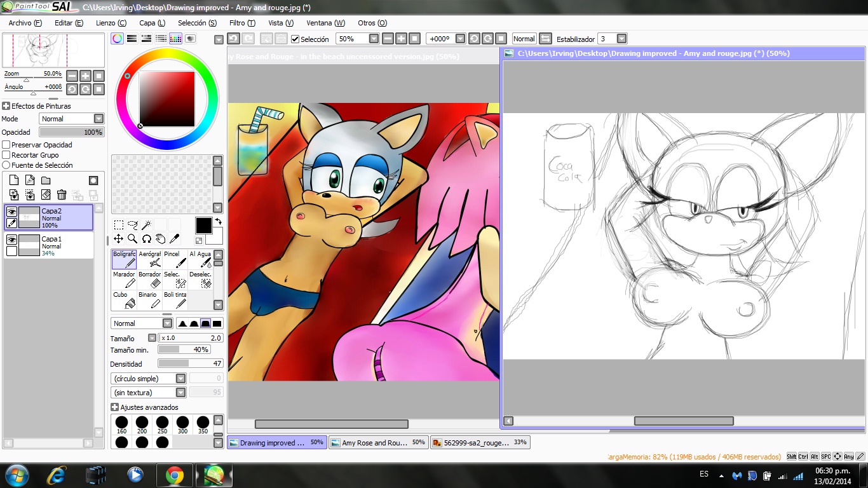Image resolution: width=868 pixels, height=488 pixels.
Task: Choose the rectangular selection tool
Action: coord(119,224)
